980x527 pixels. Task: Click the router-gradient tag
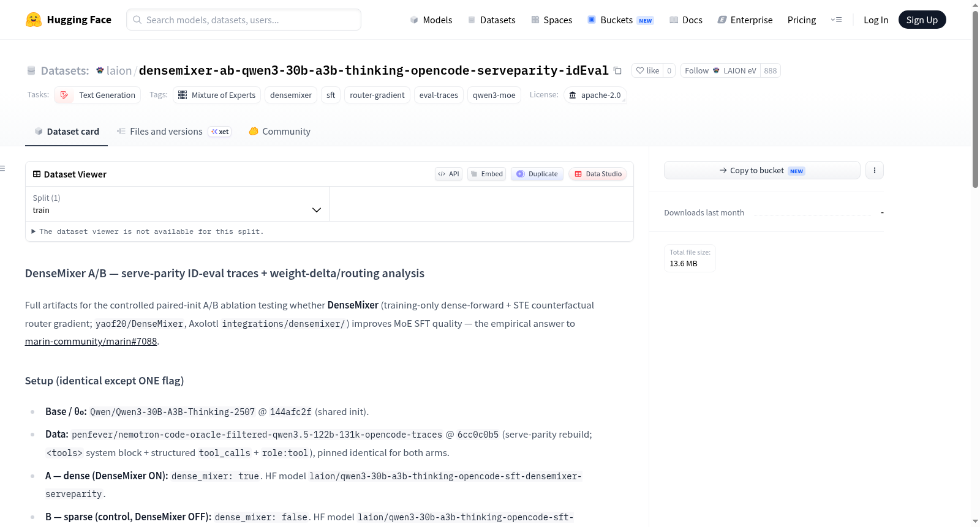pyautogui.click(x=377, y=95)
